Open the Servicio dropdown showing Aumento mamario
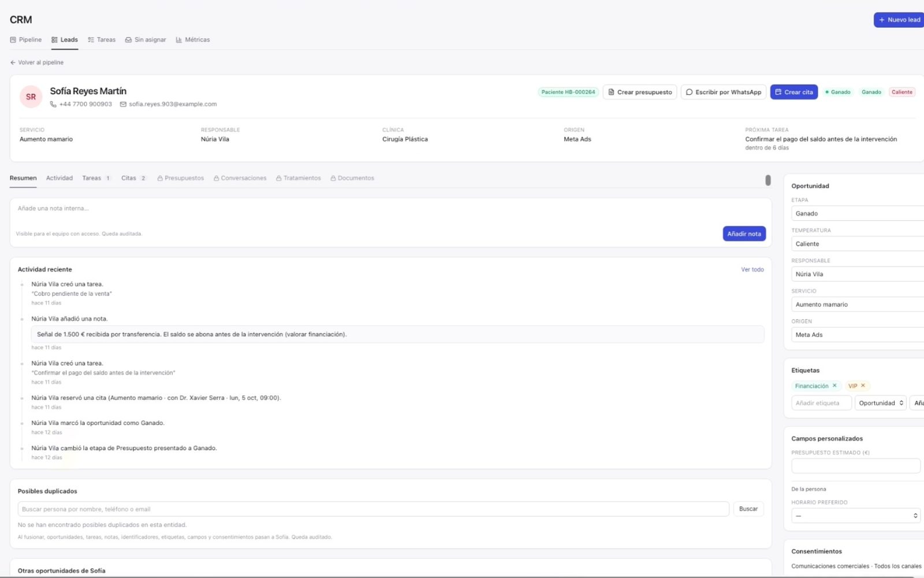This screenshot has width=924, height=578. [x=858, y=305]
